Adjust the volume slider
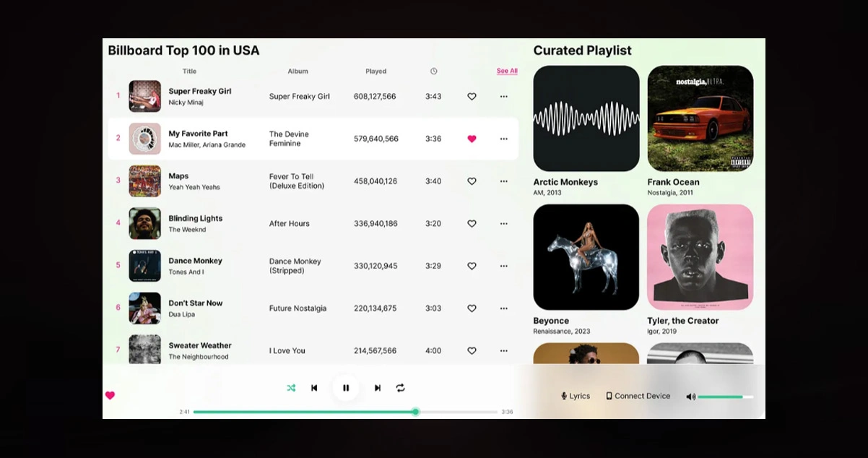Screen dimensions: 868x458 (x=726, y=397)
